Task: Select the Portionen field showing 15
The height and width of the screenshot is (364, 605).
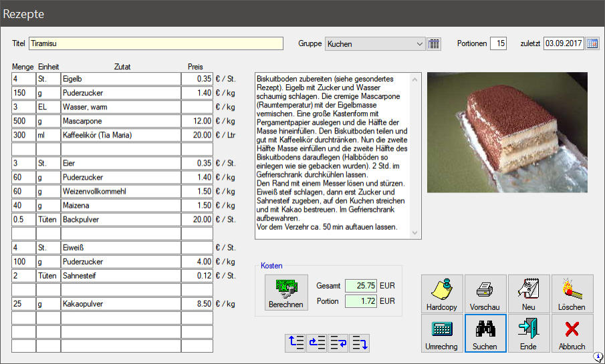Action: coord(498,43)
